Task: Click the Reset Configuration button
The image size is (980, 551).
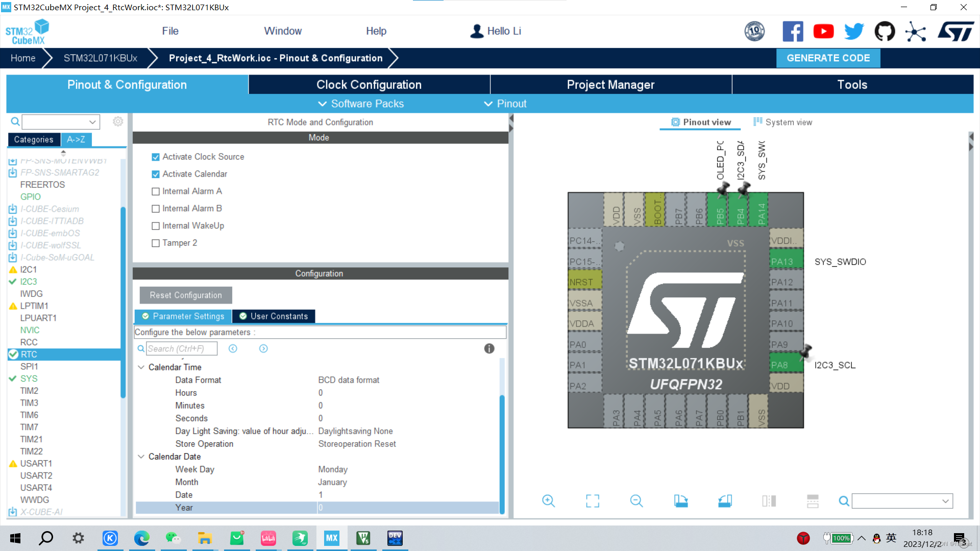Action: pyautogui.click(x=185, y=295)
